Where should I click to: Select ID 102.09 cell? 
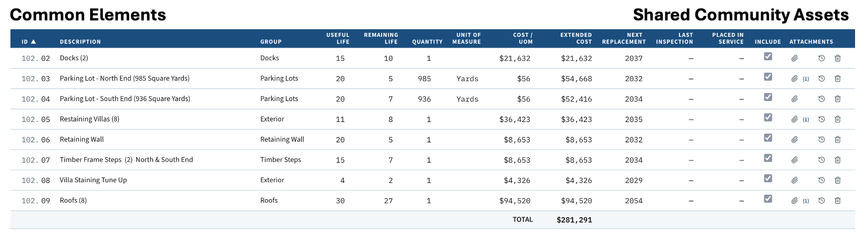tap(36, 201)
